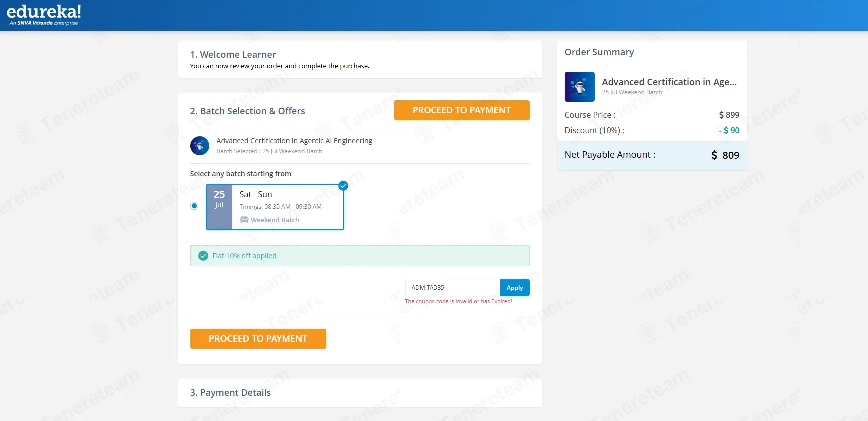Click the green check icon beside Flat 10% off
Screen dimensions: 868x421
203,256
